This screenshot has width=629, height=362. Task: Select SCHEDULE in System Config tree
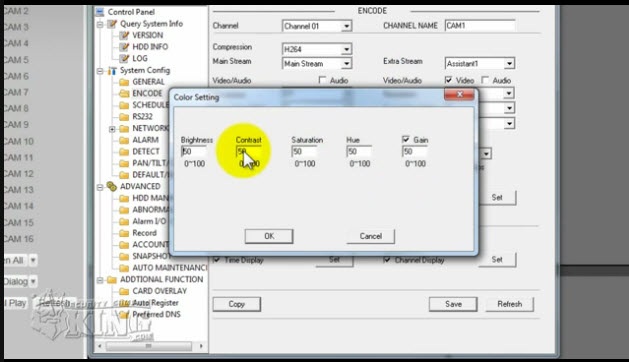click(x=150, y=105)
